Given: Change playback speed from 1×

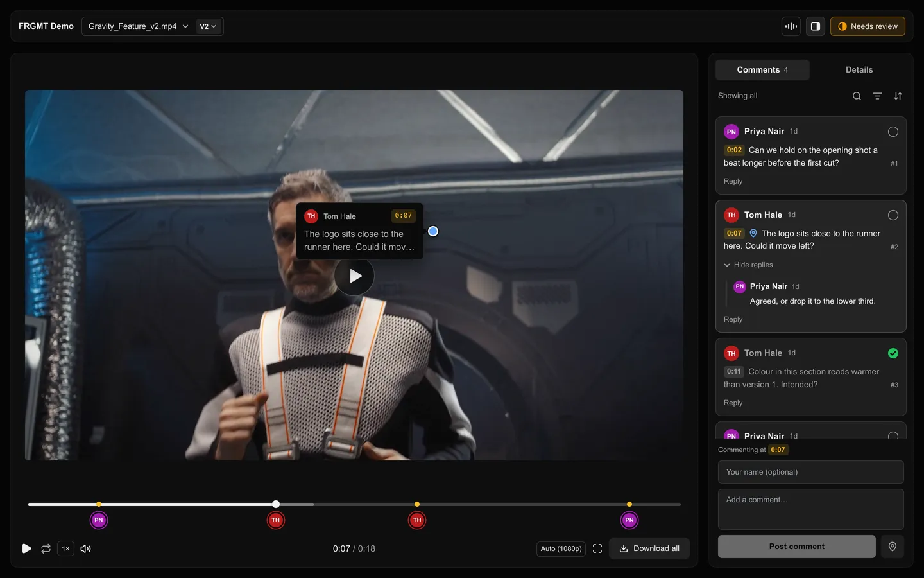Looking at the screenshot, I should click(x=65, y=548).
